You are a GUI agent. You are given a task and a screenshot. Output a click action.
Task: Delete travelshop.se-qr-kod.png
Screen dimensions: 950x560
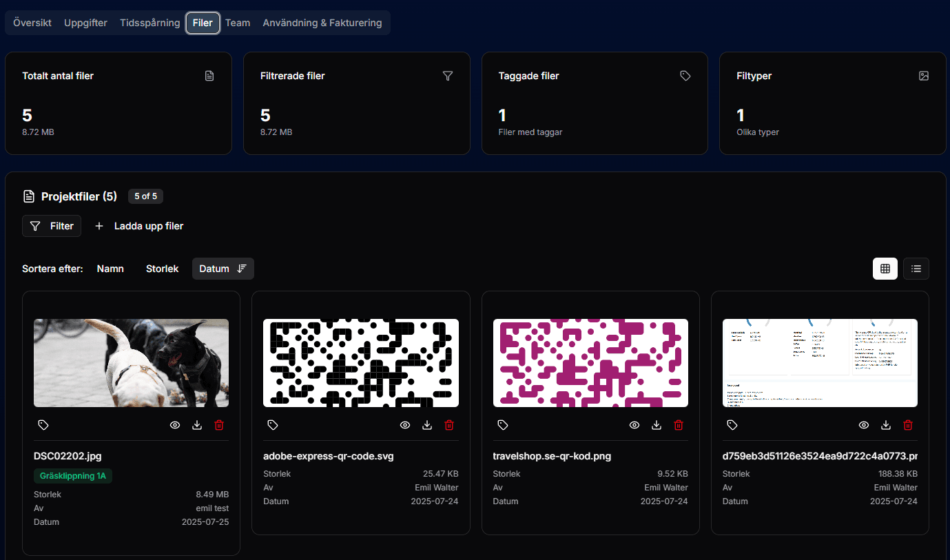(679, 425)
